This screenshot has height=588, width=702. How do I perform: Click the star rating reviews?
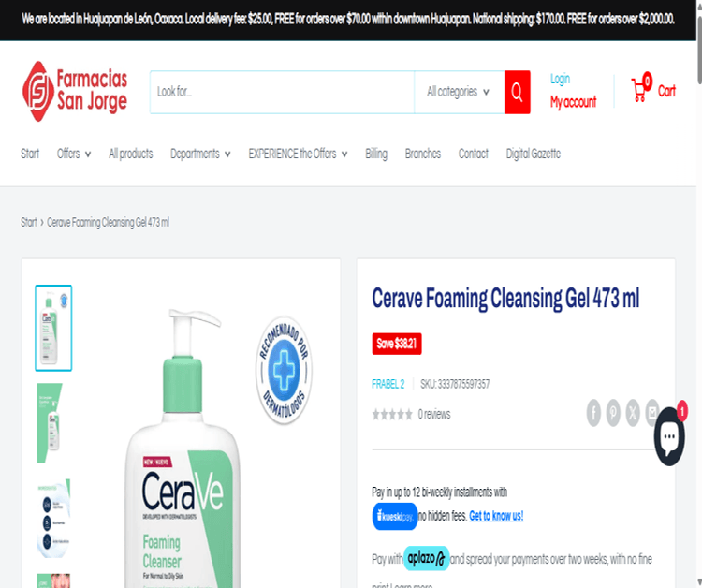click(411, 414)
